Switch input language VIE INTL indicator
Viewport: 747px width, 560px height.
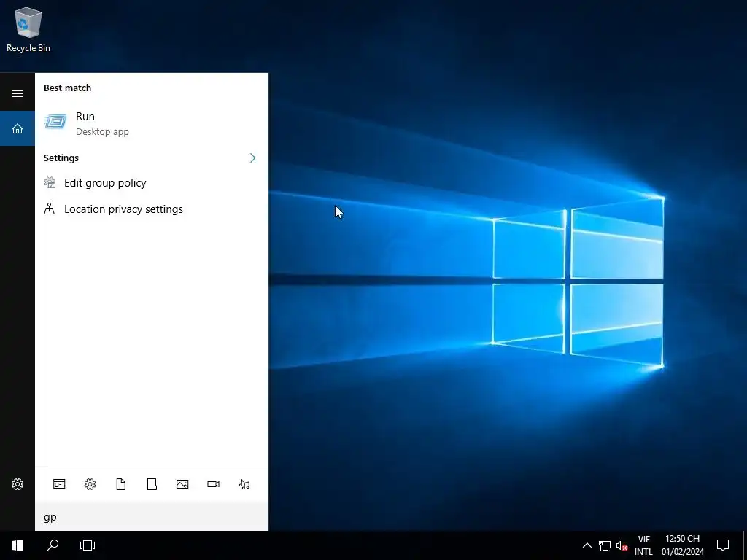click(643, 545)
